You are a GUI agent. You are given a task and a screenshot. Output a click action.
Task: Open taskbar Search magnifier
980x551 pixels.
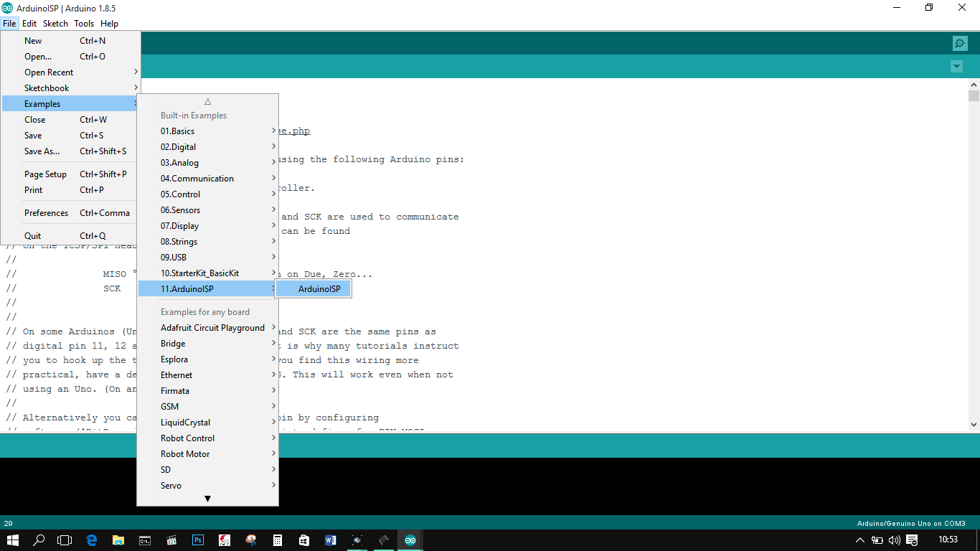pos(39,540)
